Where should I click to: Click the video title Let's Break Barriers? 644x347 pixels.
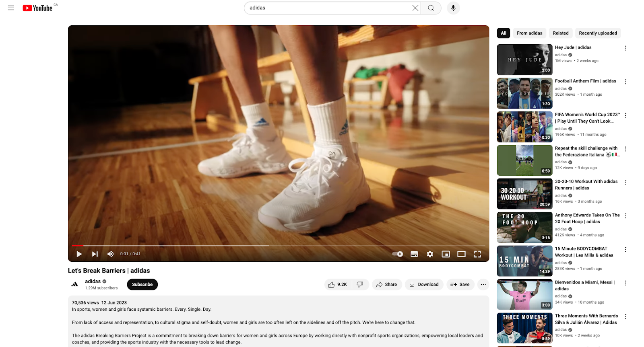[109, 271]
